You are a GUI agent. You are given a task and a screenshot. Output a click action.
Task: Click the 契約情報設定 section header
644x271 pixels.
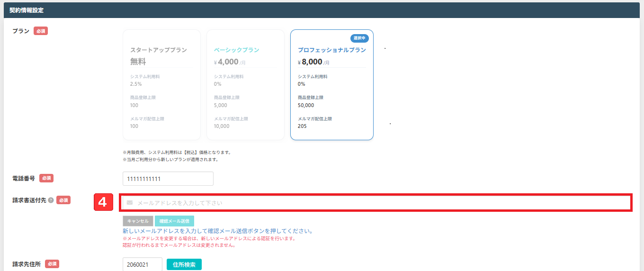click(x=27, y=10)
